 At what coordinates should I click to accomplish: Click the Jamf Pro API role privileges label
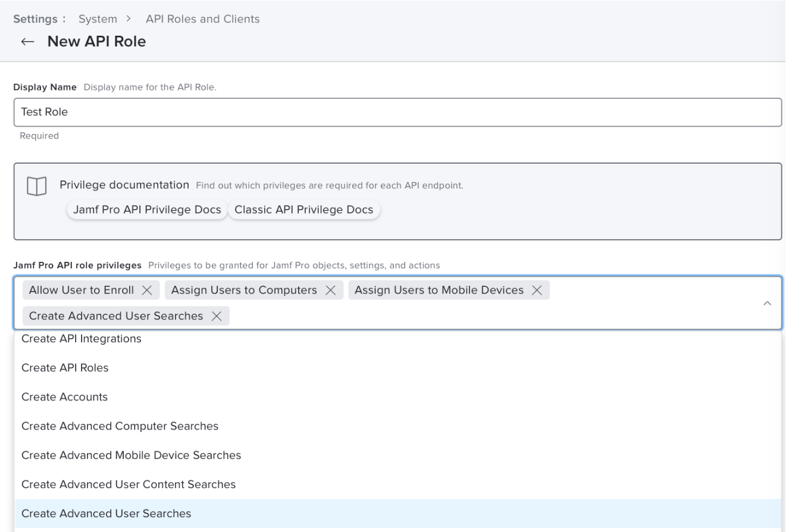79,265
